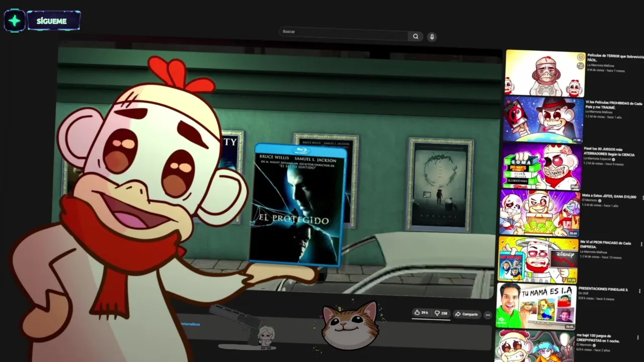
Task: Click channel name De Chill
Action: pyautogui.click(x=583, y=294)
